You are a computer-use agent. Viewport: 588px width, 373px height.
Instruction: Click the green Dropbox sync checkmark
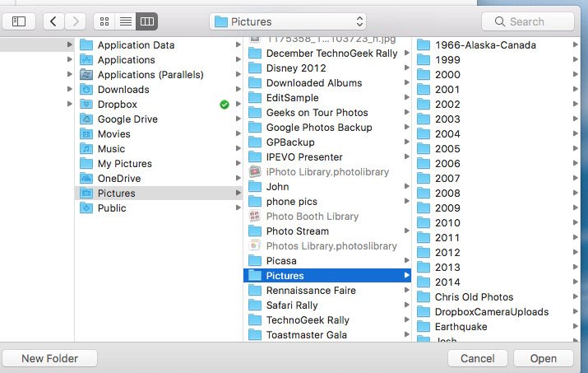[x=225, y=105]
